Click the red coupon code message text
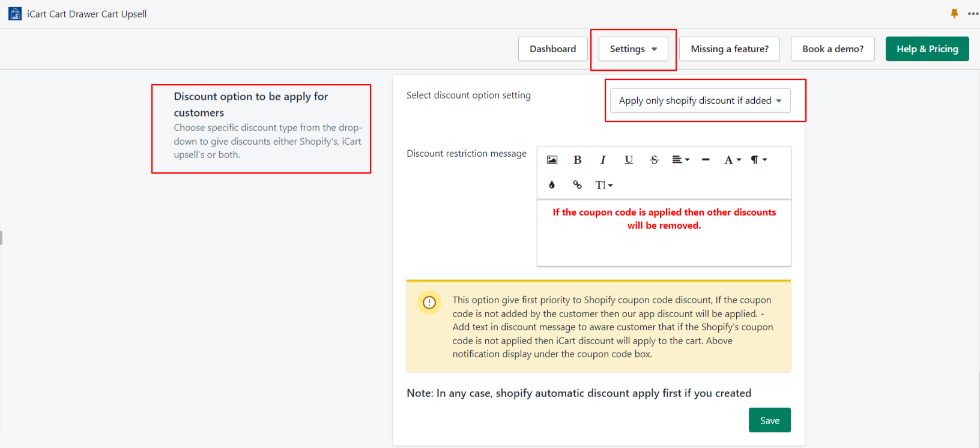The height and width of the screenshot is (448, 980). click(664, 219)
